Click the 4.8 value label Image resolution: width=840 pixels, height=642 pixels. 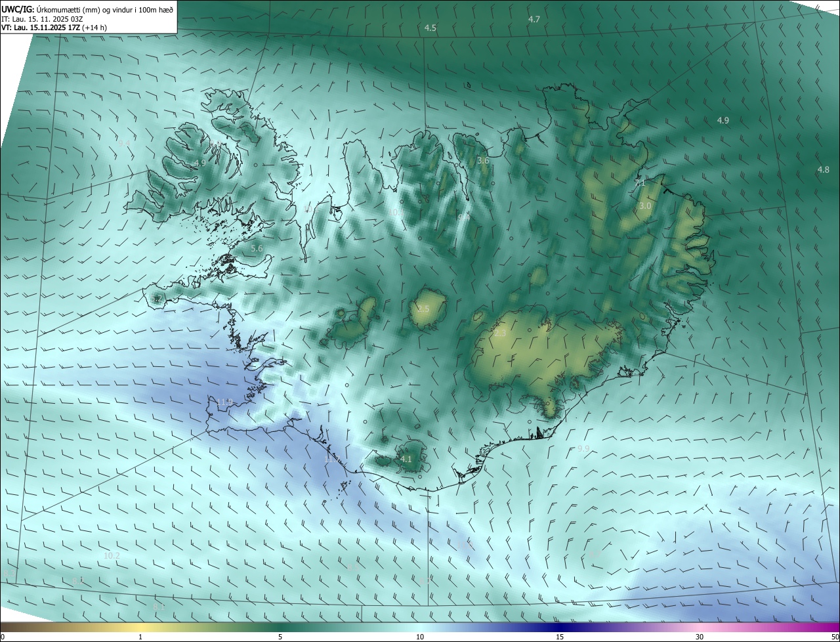(x=823, y=170)
